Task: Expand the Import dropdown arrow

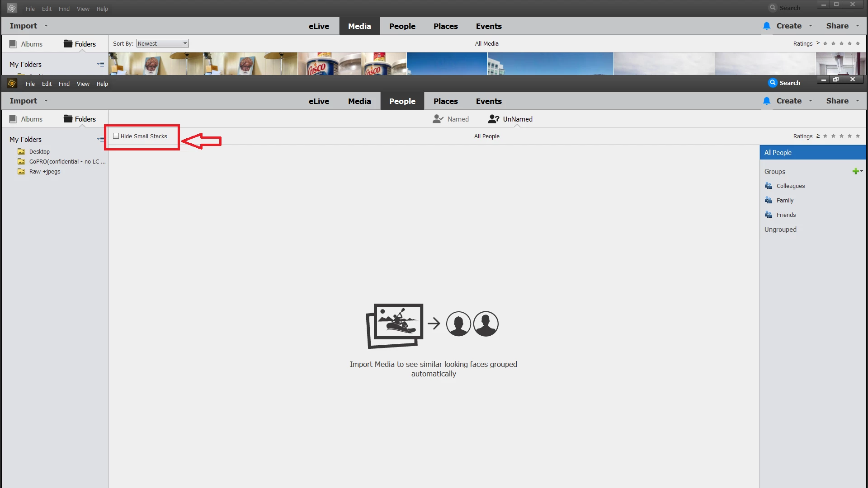Action: click(x=46, y=101)
